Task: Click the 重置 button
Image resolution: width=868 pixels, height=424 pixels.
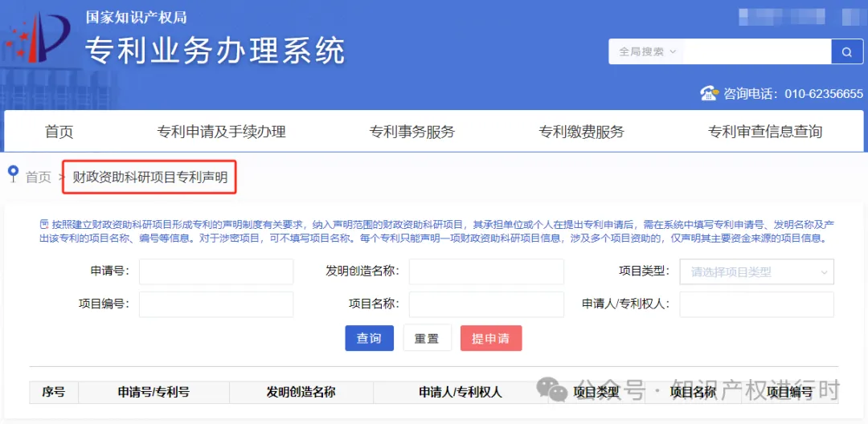Action: pyautogui.click(x=427, y=338)
